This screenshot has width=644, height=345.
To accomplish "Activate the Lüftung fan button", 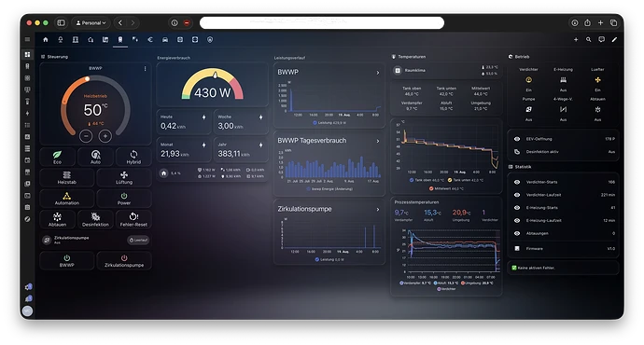I will [x=124, y=177].
